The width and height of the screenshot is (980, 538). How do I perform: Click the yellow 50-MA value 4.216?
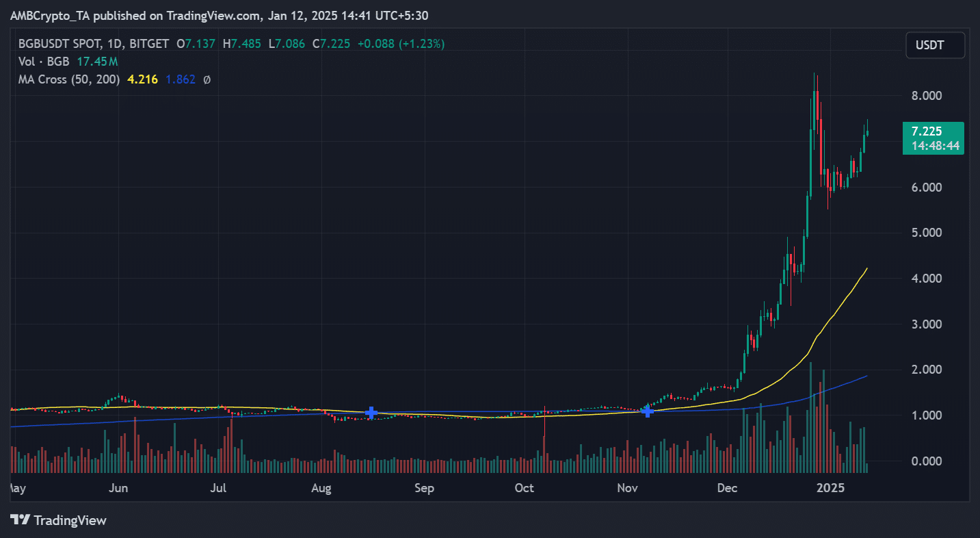141,79
